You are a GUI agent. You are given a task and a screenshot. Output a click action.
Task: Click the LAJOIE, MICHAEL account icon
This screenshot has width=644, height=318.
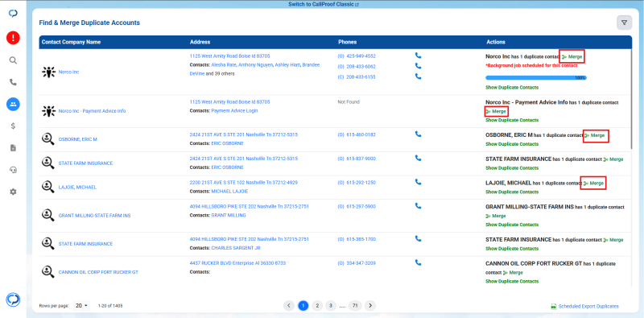pos(48,187)
